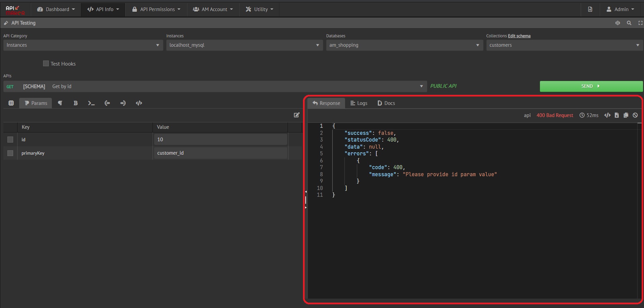This screenshot has width=644, height=308.
Task: Check the box for the primaryKey param
Action: [x=10, y=153]
